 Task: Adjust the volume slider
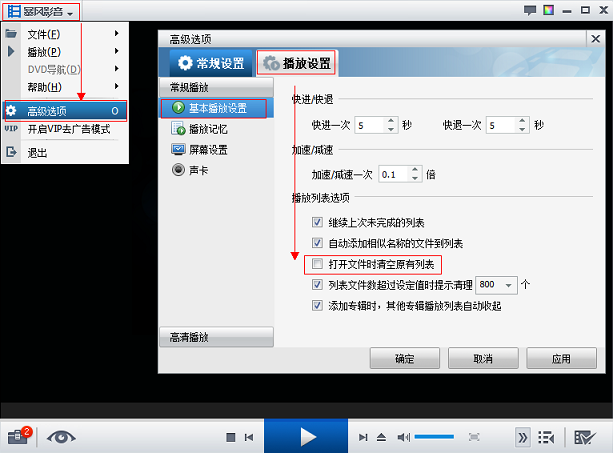click(435, 437)
